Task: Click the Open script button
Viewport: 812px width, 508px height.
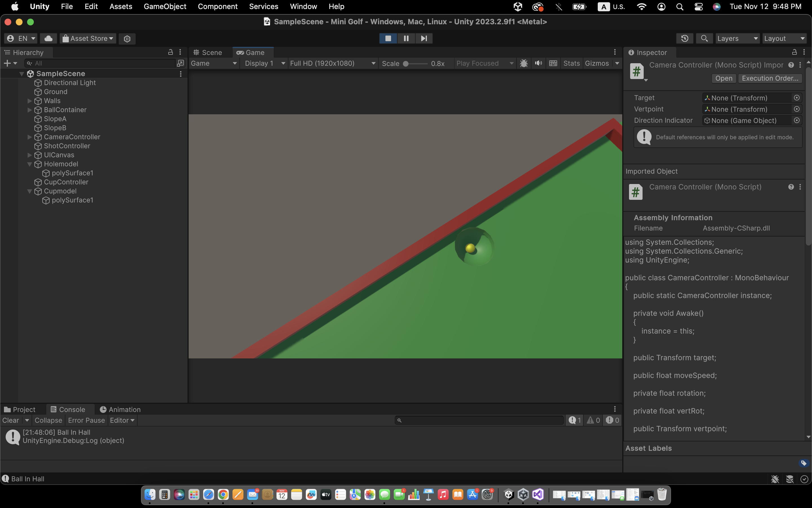Action: (724, 78)
